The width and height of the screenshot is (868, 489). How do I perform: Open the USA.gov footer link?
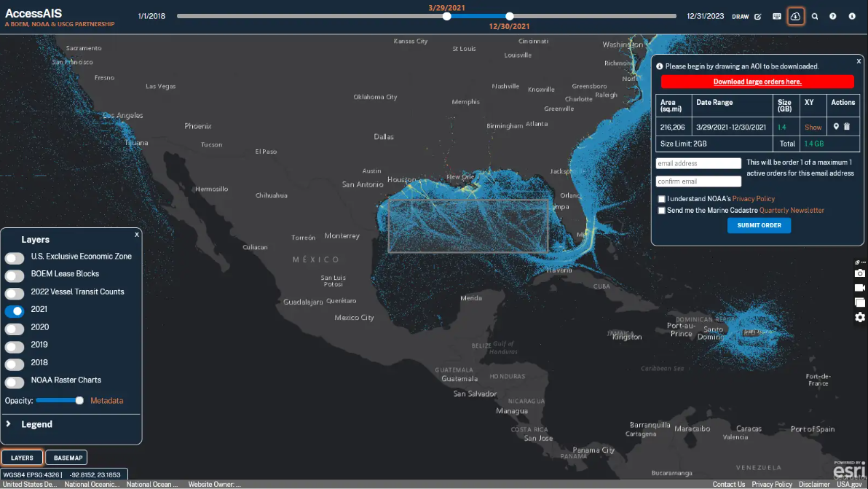(849, 485)
